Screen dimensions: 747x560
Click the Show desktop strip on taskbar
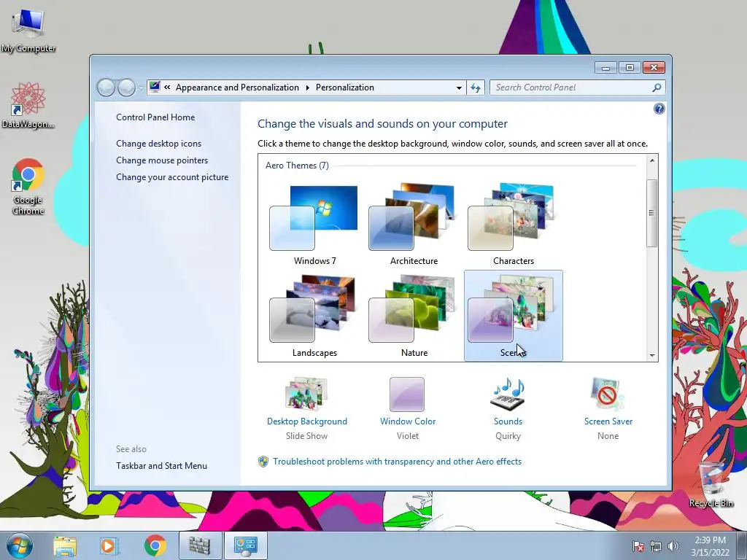(743, 545)
